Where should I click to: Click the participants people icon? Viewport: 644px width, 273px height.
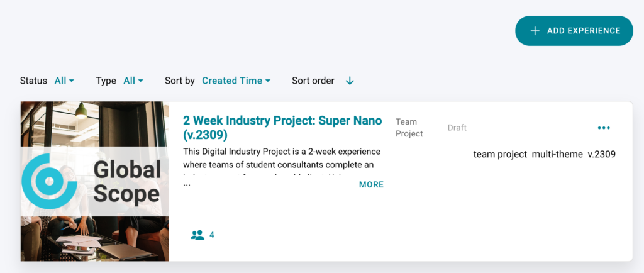coord(197,235)
